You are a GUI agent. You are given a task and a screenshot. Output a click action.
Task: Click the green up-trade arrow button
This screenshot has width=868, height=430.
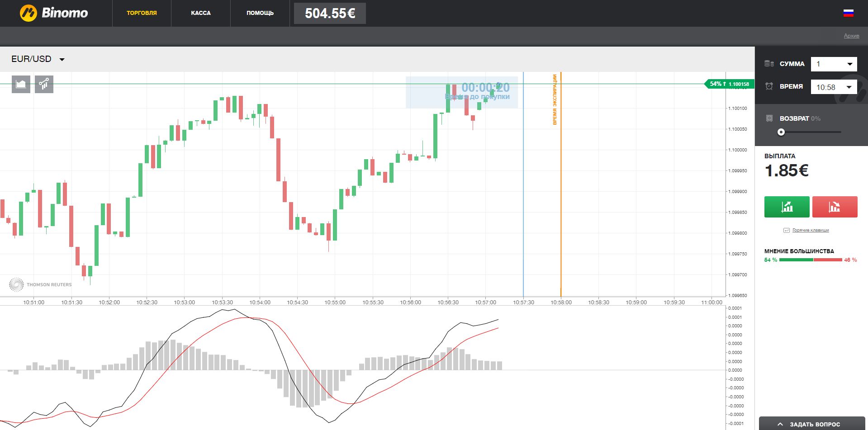786,207
